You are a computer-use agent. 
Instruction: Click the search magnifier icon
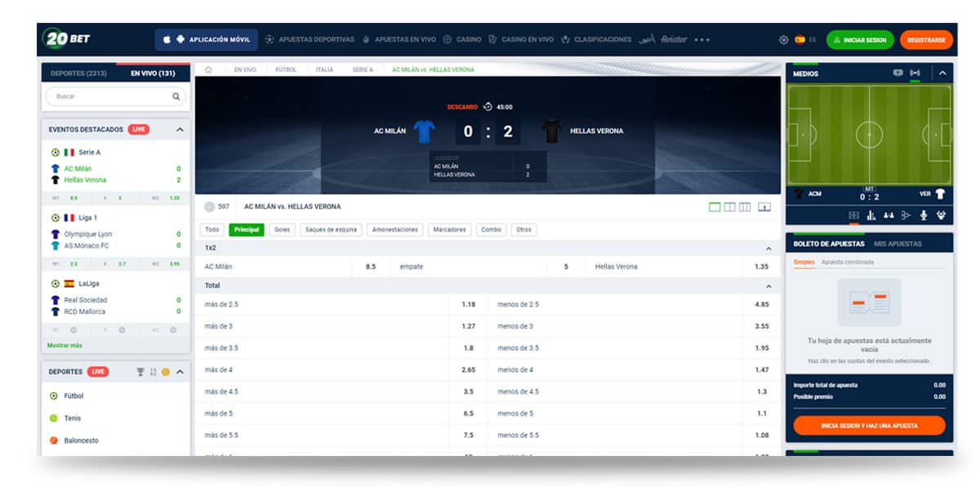coord(176,96)
